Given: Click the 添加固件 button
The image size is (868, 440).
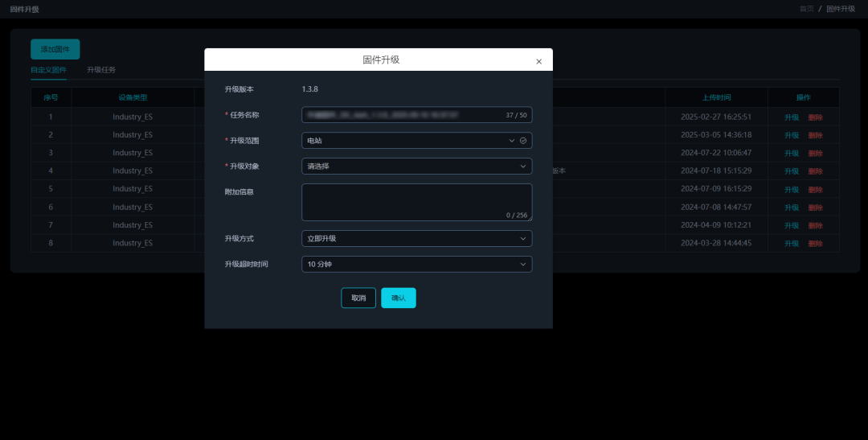Looking at the screenshot, I should 55,49.
